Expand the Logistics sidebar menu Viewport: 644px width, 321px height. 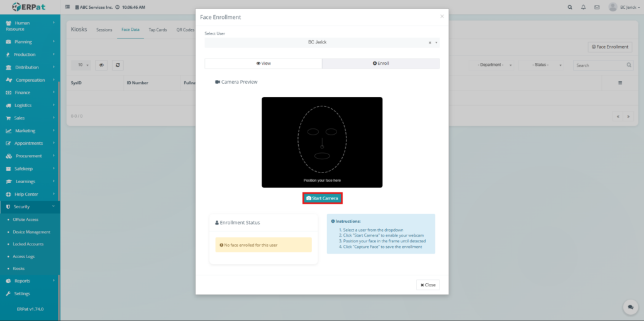click(x=30, y=105)
